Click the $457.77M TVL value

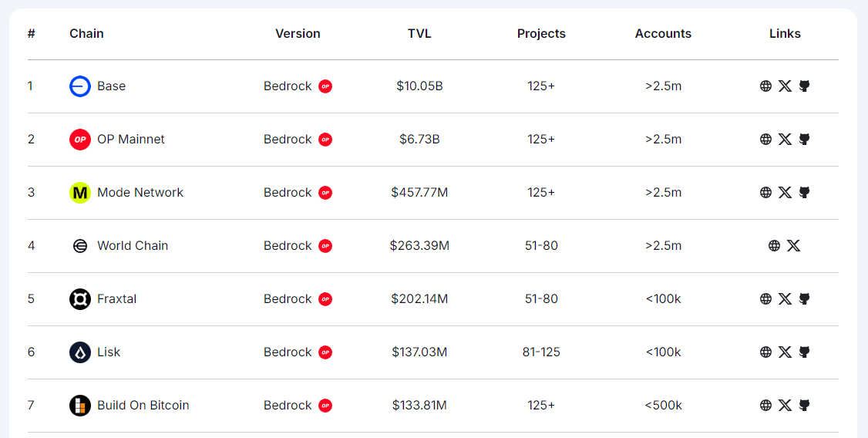419,192
